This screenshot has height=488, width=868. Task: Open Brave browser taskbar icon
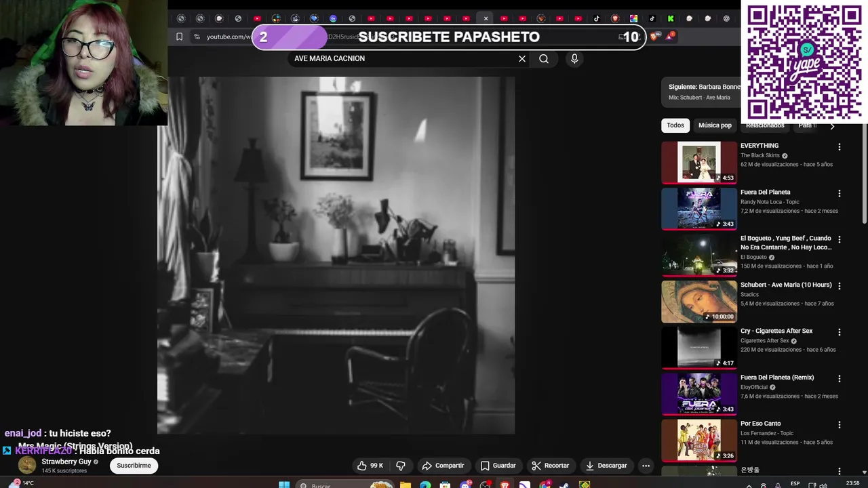[x=505, y=485]
